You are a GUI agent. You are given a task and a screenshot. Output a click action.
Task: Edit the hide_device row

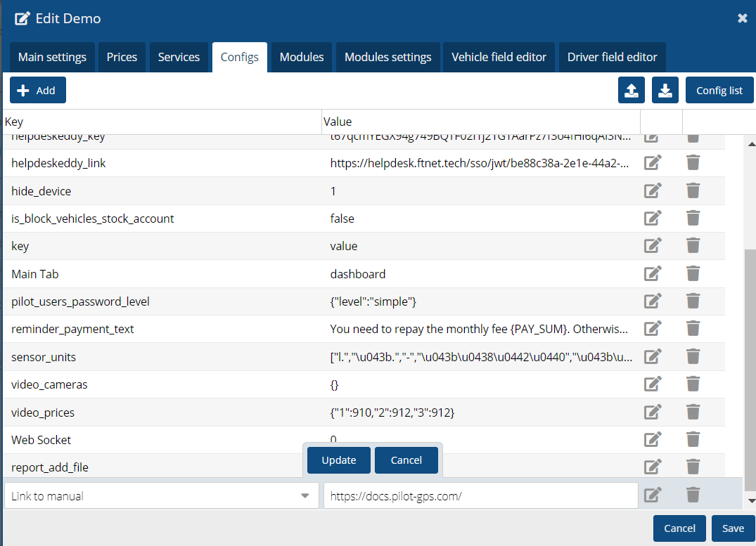[653, 191]
